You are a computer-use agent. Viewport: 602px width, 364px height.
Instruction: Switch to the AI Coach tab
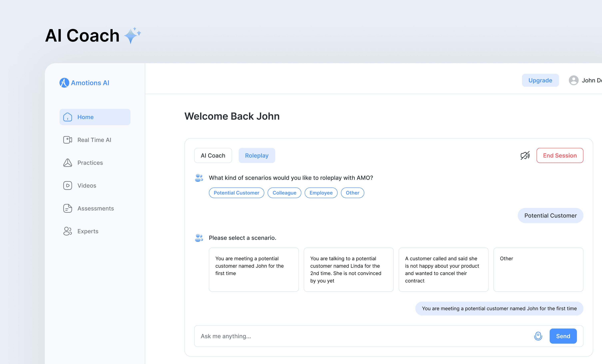213,156
